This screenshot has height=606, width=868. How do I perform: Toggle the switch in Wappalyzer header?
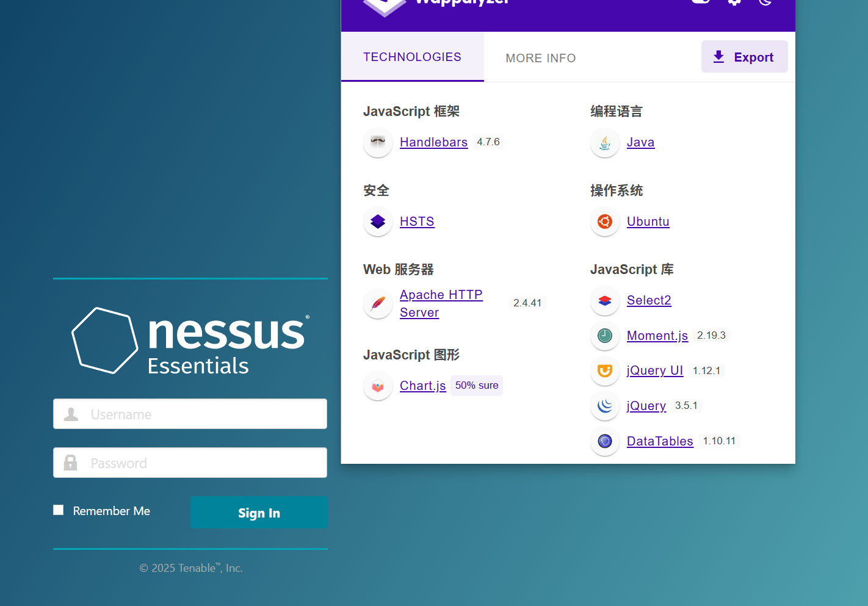[x=701, y=2]
